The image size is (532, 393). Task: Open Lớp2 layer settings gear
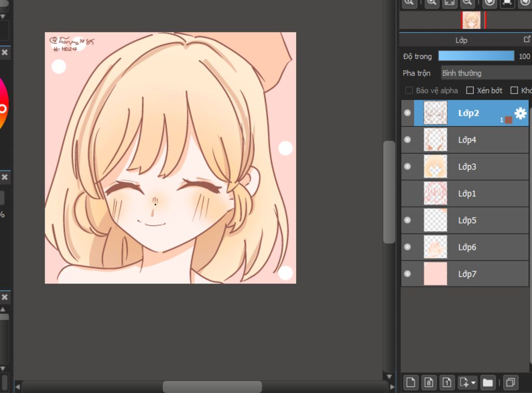coord(521,113)
